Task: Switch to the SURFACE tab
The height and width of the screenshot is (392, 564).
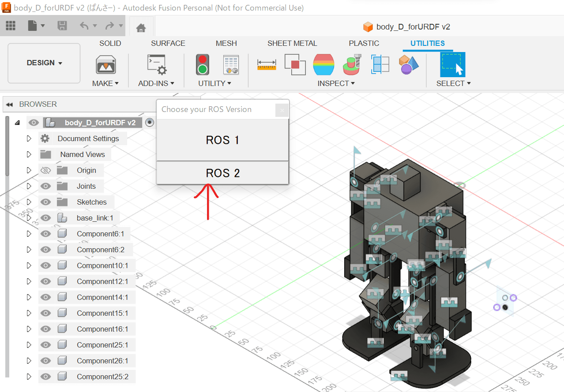Action: [x=168, y=43]
